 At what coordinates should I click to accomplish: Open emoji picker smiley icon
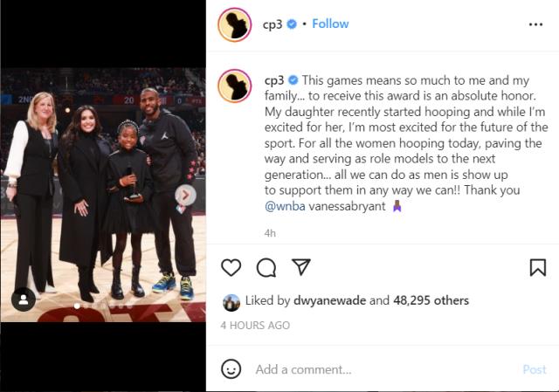coord(231,368)
